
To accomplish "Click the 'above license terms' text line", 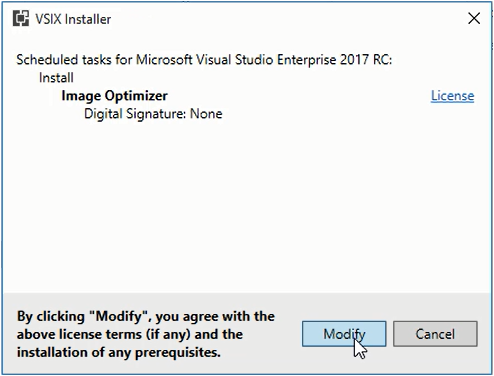I will (130, 334).
